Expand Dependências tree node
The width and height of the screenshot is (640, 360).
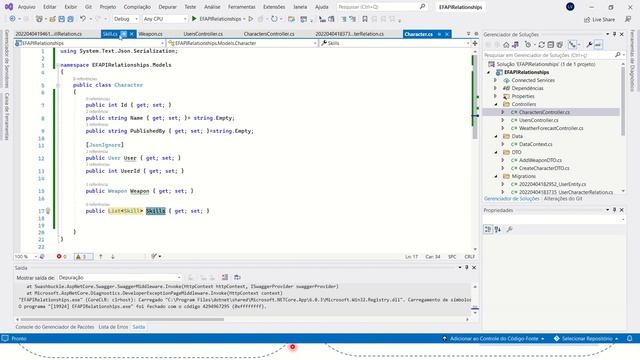click(496, 88)
